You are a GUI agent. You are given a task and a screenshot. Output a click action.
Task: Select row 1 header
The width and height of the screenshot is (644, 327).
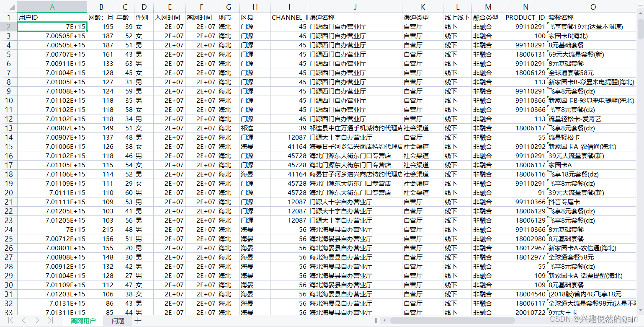[x=8, y=18]
